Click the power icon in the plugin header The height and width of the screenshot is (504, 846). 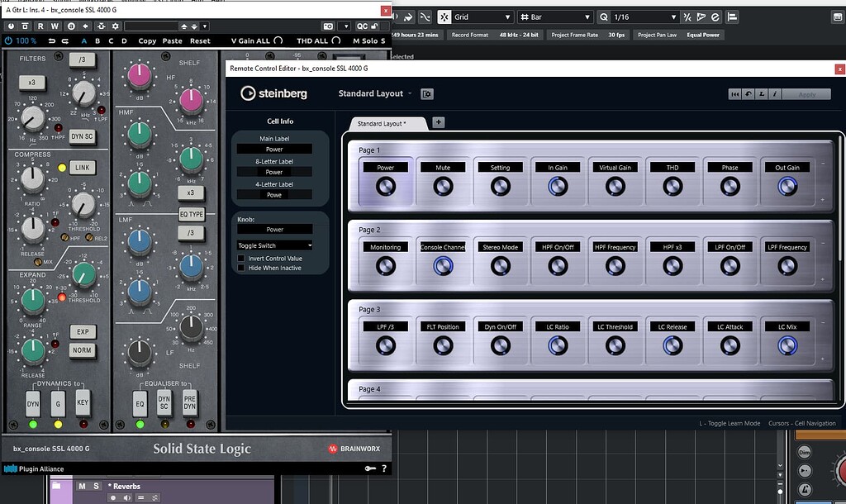point(11,26)
